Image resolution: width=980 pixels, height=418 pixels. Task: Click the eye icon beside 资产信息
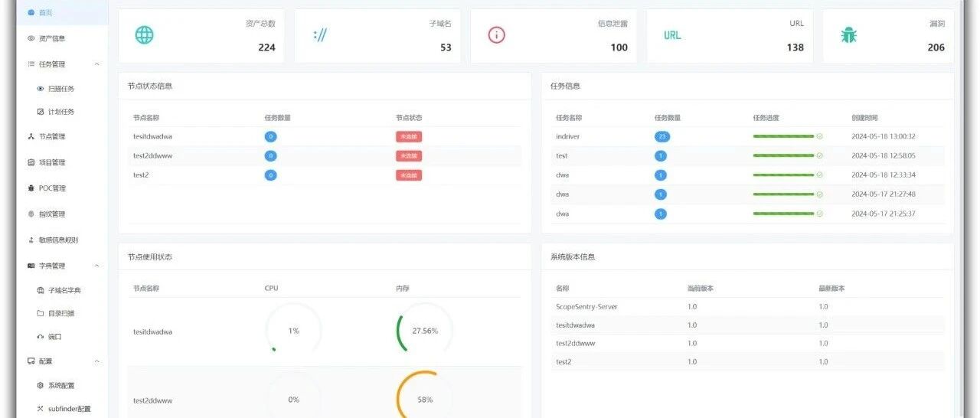tap(31, 38)
